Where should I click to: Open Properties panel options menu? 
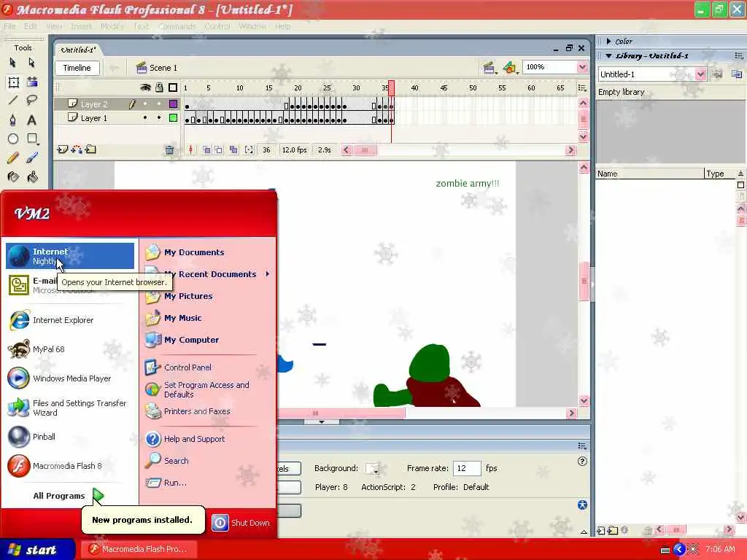click(x=582, y=446)
